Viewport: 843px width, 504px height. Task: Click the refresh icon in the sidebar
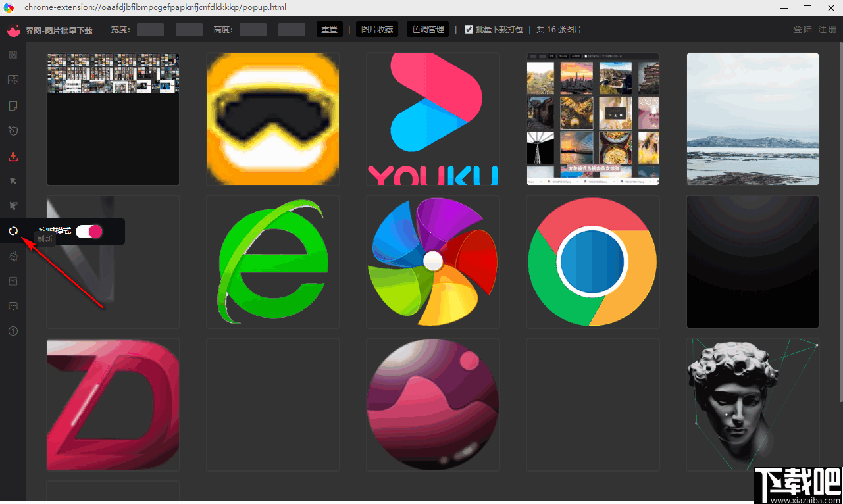coord(13,231)
